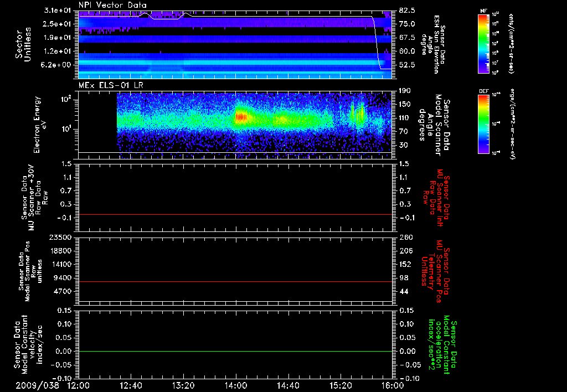This screenshot has width=567, height=392.
Task: Click the 12:40 time axis label
Action: click(131, 385)
